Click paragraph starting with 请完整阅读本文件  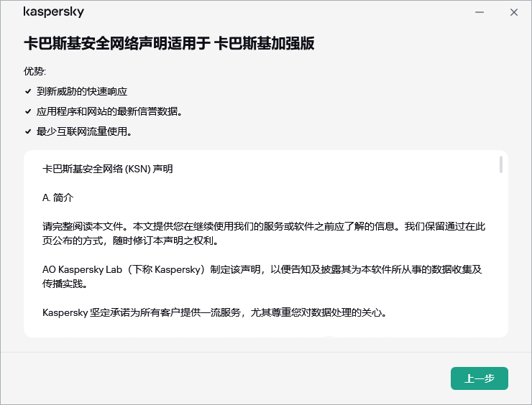264,233
